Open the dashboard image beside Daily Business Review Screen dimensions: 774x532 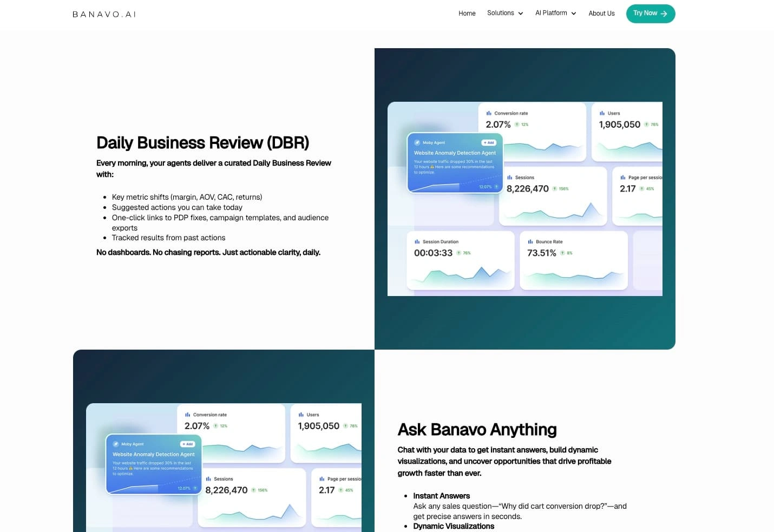[x=525, y=199]
